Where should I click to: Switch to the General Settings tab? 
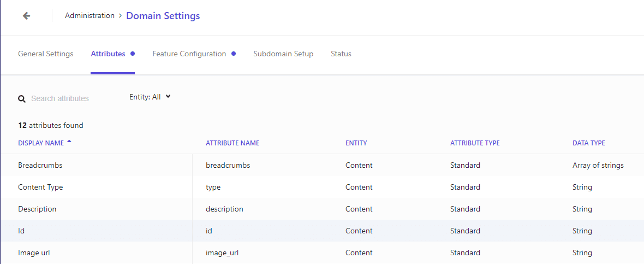click(46, 54)
